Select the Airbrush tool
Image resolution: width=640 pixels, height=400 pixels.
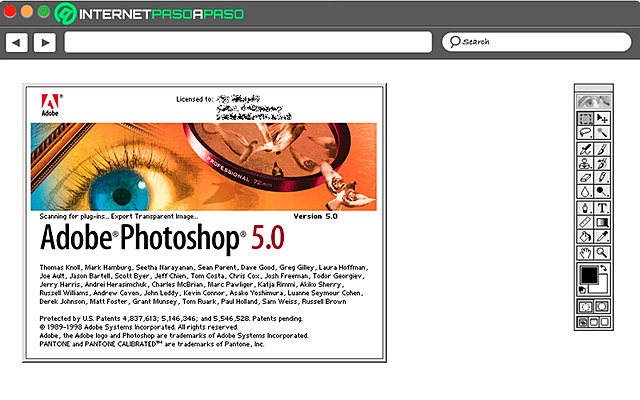[585, 149]
